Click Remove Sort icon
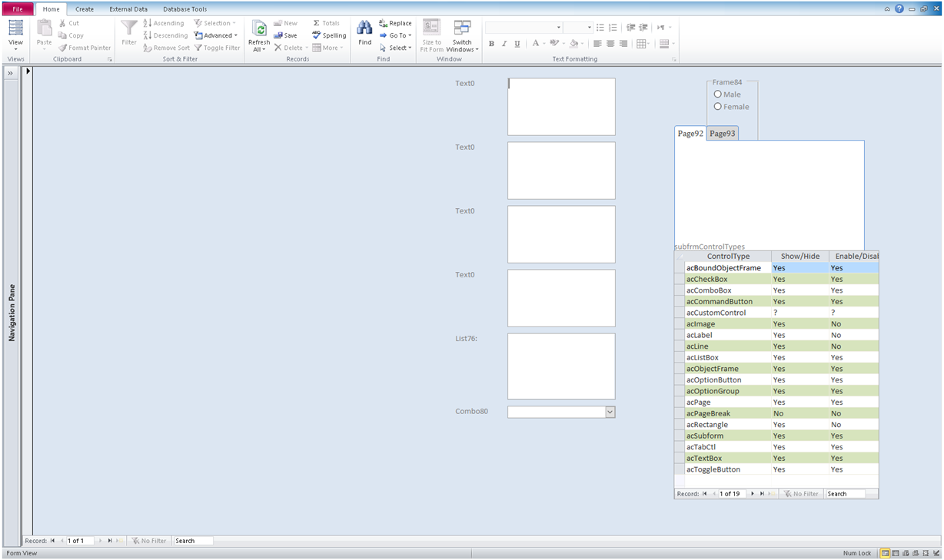This screenshot has height=560, width=944. [x=148, y=48]
